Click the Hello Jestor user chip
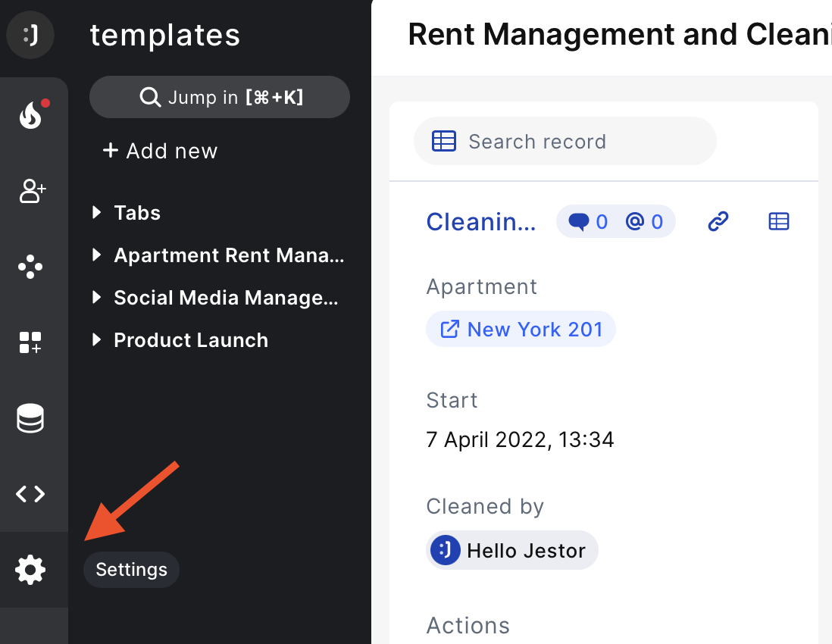The width and height of the screenshot is (832, 644). click(512, 550)
